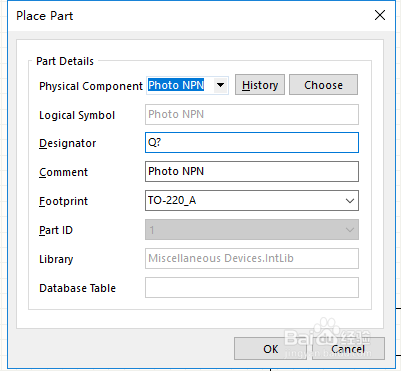
Task: Open the Physical Component dropdown arrow
Action: point(220,85)
